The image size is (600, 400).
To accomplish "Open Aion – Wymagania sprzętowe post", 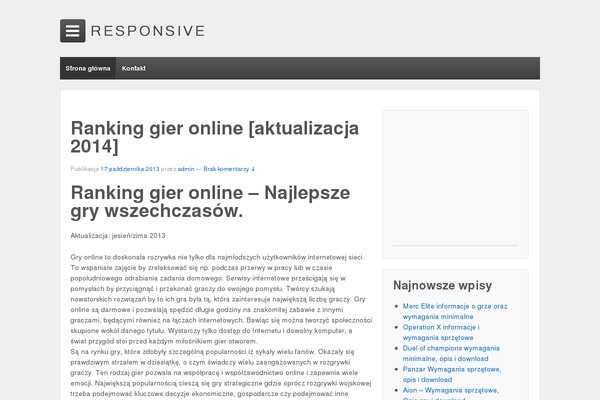I will click(x=450, y=393).
